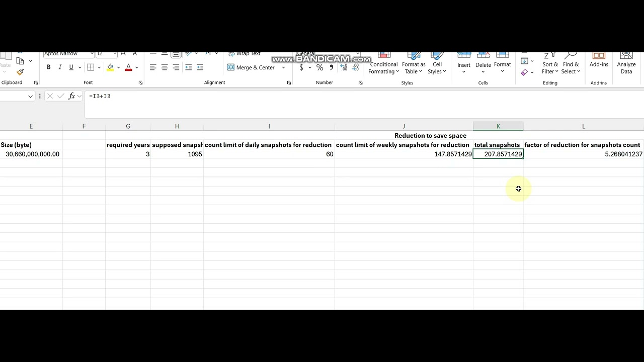Click 'required years' header cell

pos(128,145)
